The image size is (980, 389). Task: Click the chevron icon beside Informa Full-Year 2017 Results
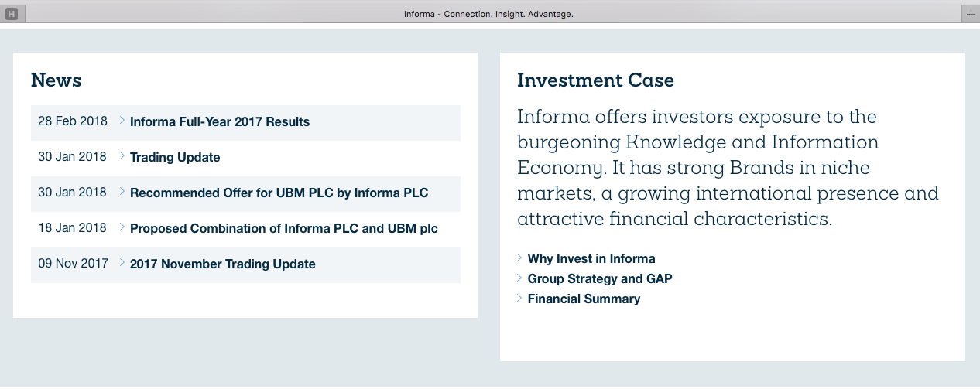pyautogui.click(x=122, y=121)
